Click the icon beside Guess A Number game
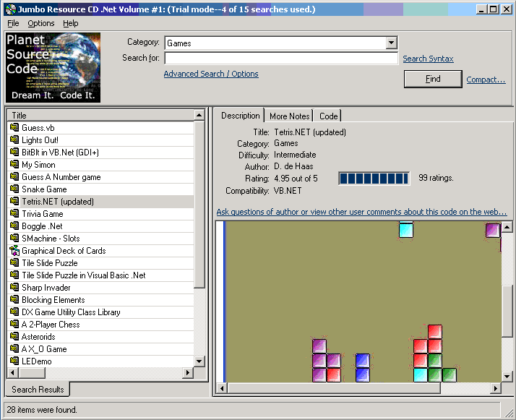Screen dimensions: 516x420 pos(14,176)
